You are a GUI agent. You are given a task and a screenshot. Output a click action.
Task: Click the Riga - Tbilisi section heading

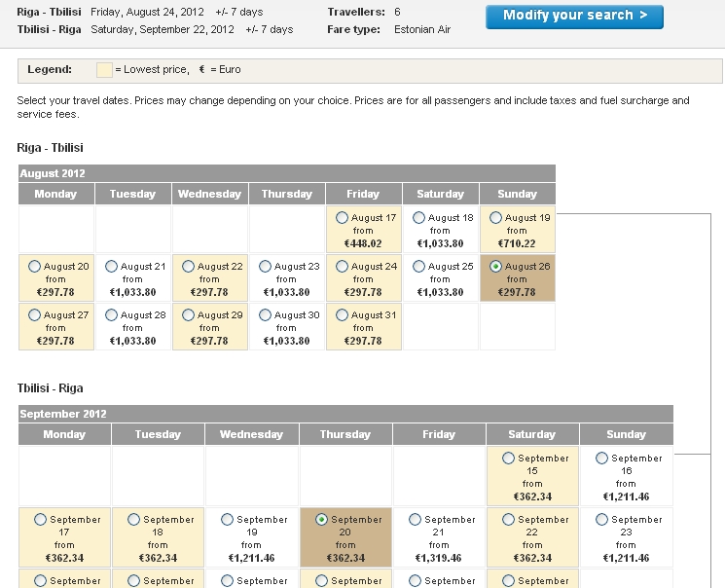coord(50,148)
